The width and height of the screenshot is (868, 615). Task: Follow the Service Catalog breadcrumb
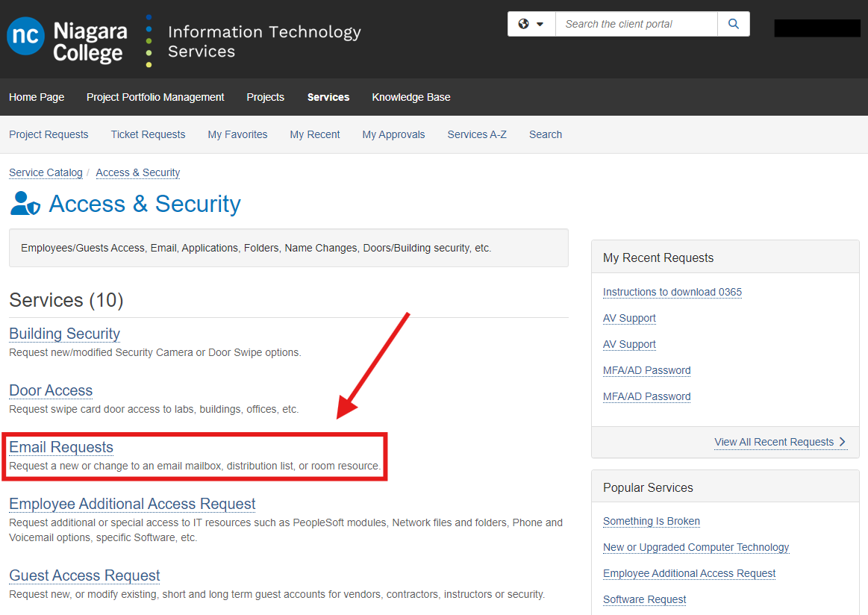tap(46, 172)
